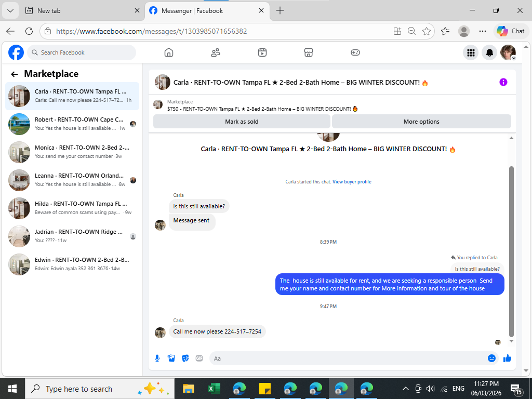Click the blue 'The house is still available' reply
The width and height of the screenshot is (532, 399).
pyautogui.click(x=390, y=284)
